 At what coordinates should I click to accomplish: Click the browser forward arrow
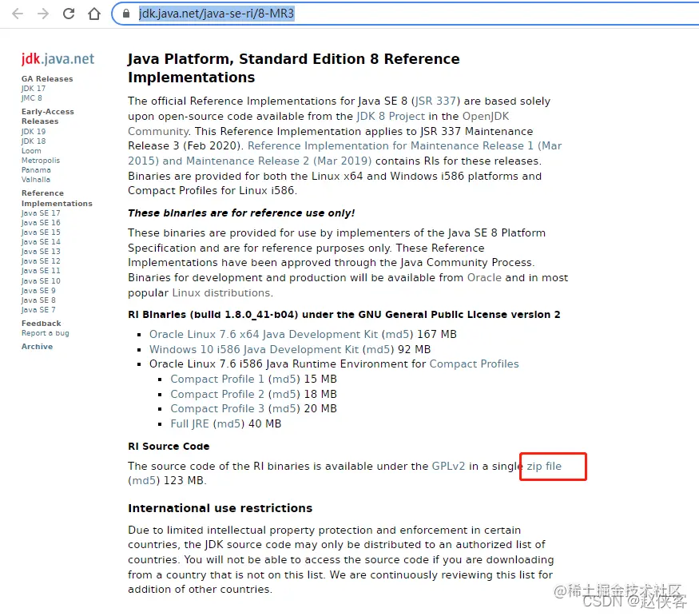pyautogui.click(x=43, y=14)
